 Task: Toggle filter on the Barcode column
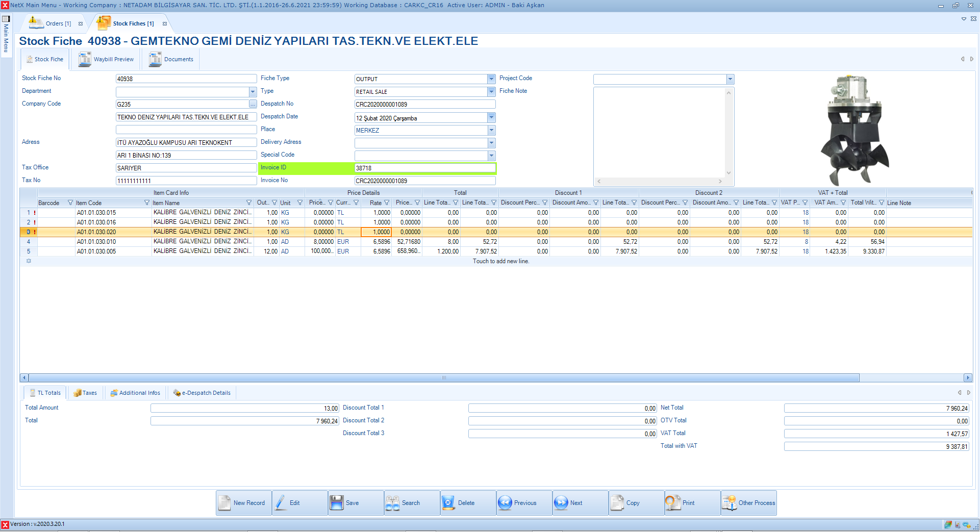coord(70,203)
